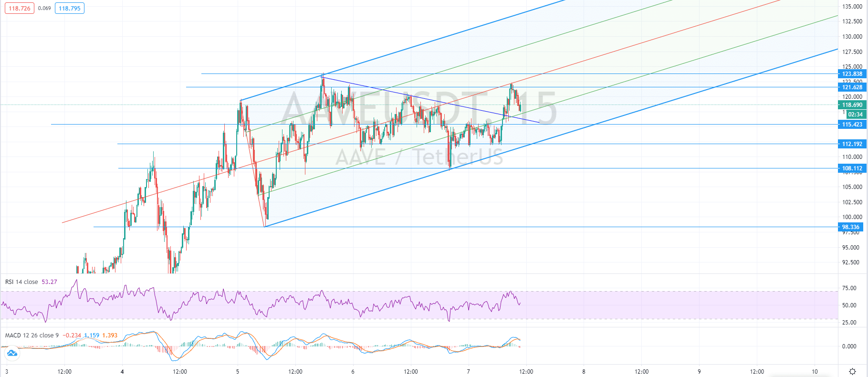Screen dimensions: 868x377
Task: Click the blue buy price 118.795 button
Action: 70,9
